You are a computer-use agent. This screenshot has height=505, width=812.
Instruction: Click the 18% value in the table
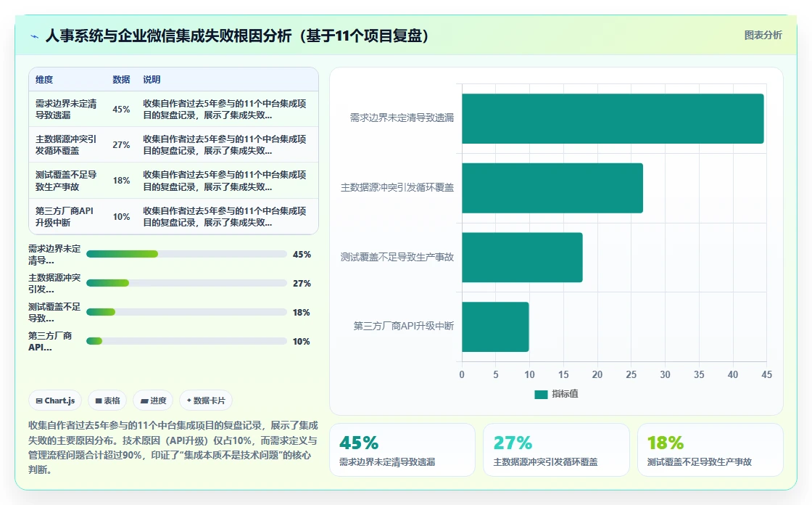point(121,181)
